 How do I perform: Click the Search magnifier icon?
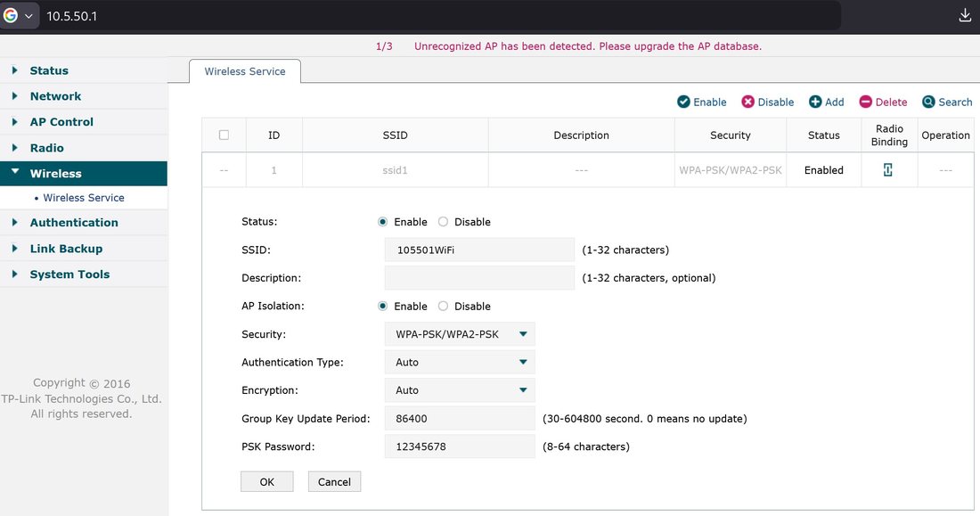[x=928, y=102]
